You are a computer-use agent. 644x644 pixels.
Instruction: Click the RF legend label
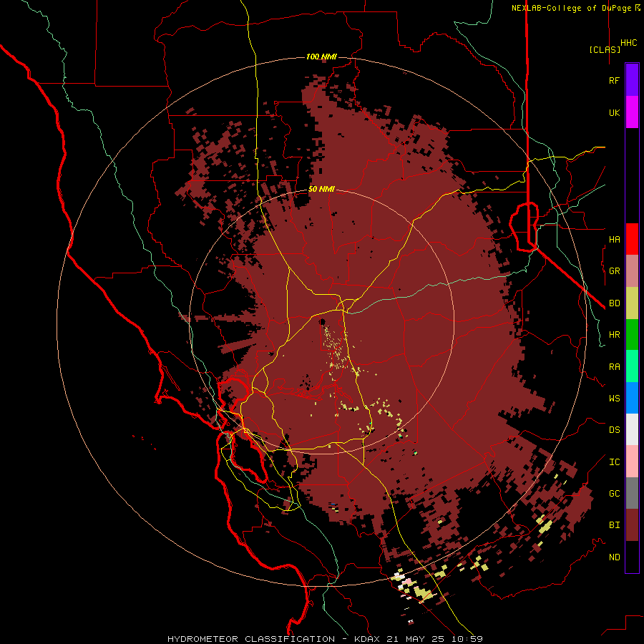(614, 80)
